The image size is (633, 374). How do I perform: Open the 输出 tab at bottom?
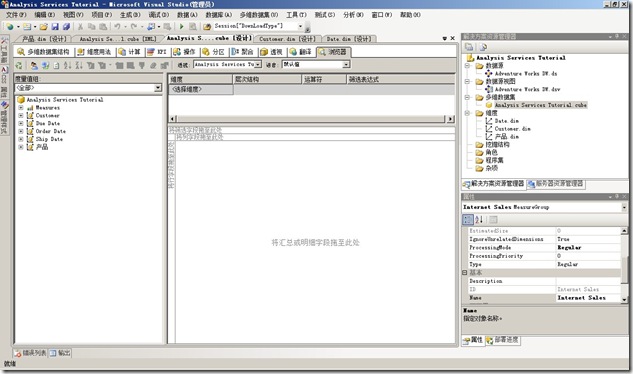click(x=60, y=353)
